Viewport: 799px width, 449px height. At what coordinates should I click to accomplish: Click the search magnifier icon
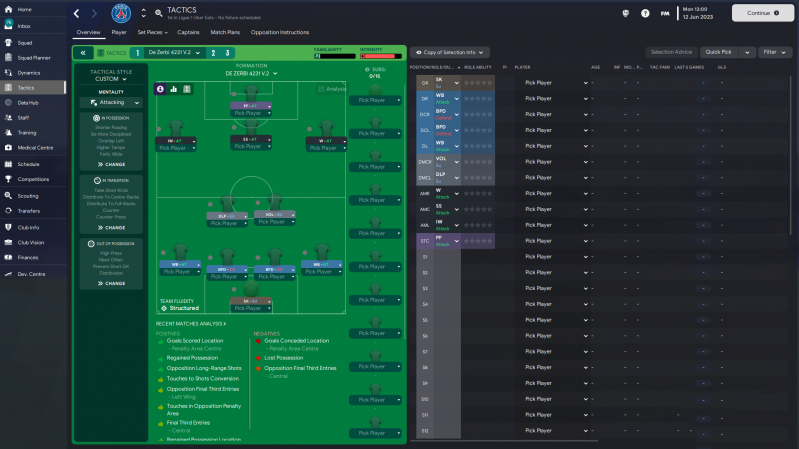coord(159,13)
